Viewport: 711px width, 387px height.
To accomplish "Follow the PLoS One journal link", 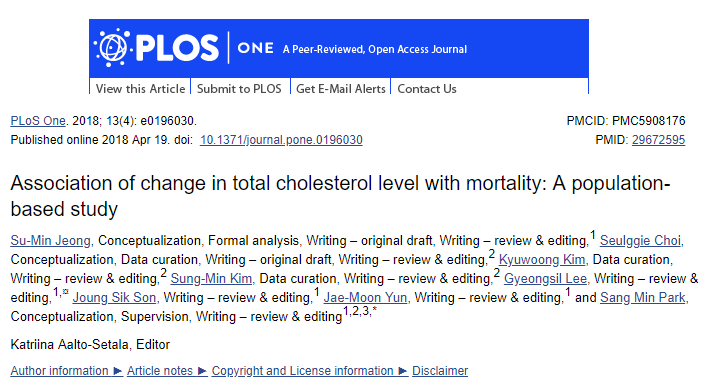I will pyautogui.click(x=39, y=121).
